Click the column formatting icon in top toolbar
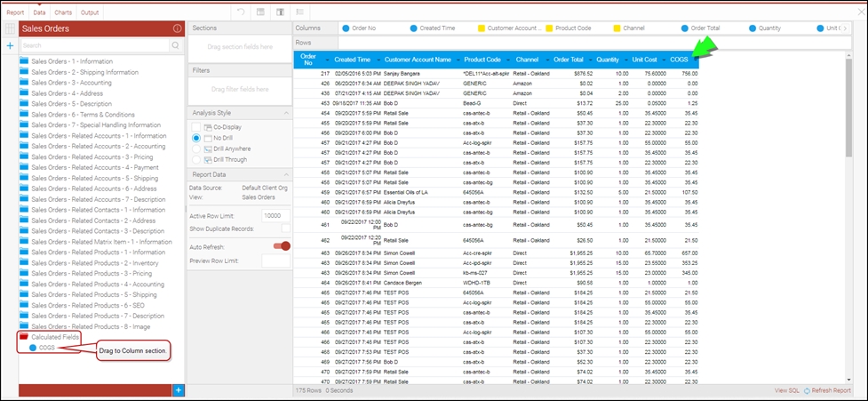Image resolution: width=868 pixels, height=401 pixels. point(280,12)
